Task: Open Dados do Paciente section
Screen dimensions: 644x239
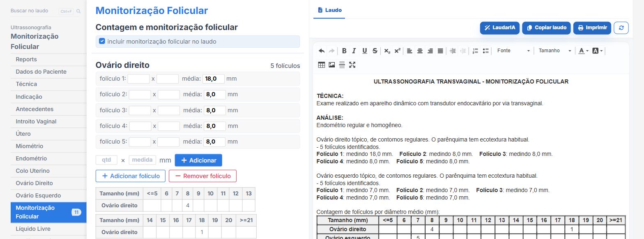Action: 48,72
